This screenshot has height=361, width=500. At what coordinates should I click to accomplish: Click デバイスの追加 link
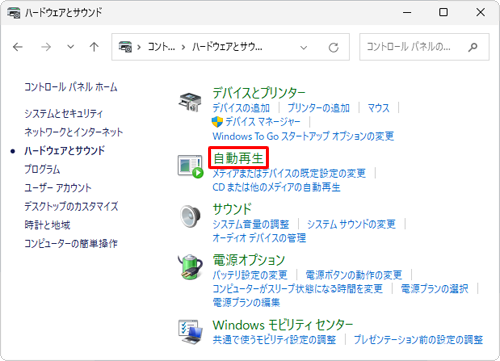241,108
